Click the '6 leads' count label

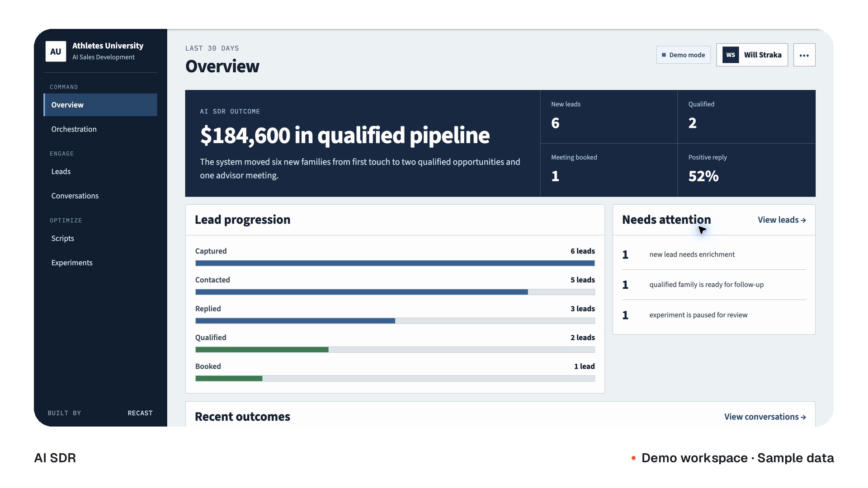click(583, 251)
